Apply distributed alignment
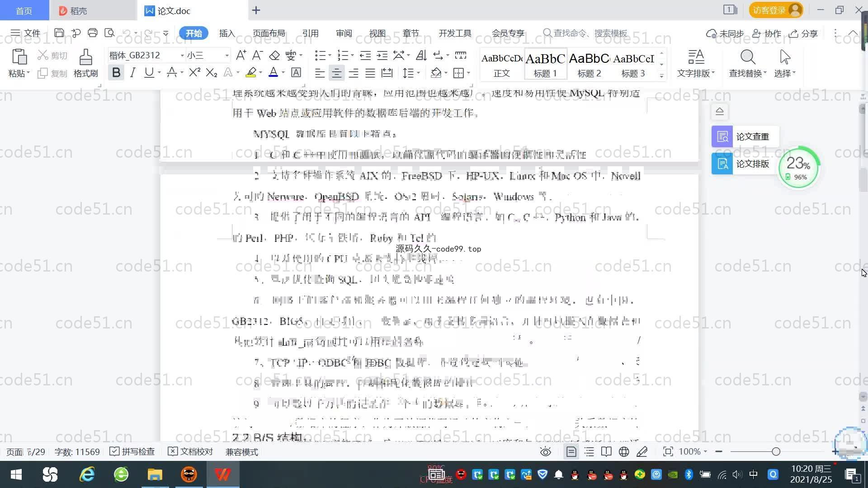This screenshot has height=488, width=868. [x=387, y=73]
